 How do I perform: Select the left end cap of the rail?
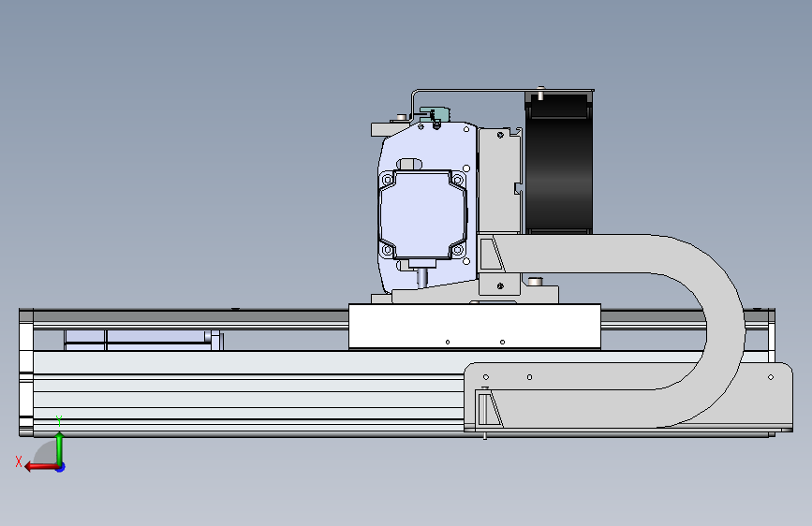point(26,373)
